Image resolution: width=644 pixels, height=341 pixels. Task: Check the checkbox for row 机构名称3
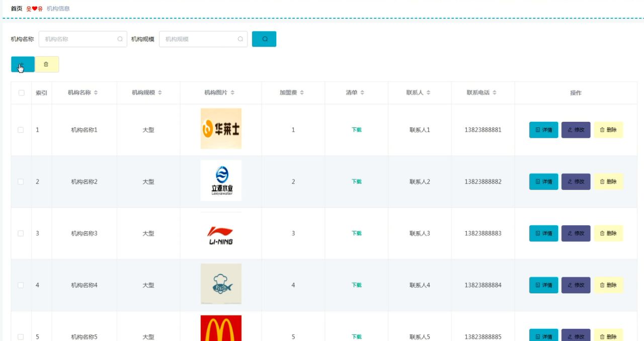pos(21,233)
